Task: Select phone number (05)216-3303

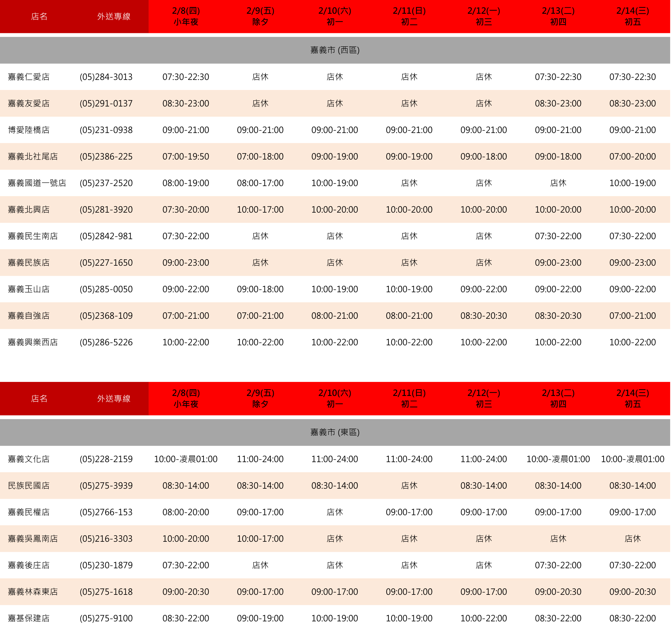Action: coord(106,538)
